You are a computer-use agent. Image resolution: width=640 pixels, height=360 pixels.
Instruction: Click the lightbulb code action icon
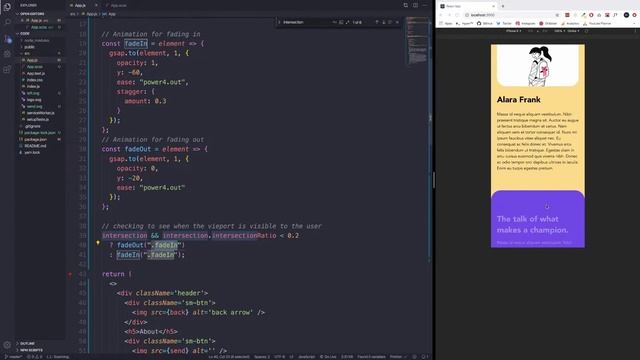(98, 243)
